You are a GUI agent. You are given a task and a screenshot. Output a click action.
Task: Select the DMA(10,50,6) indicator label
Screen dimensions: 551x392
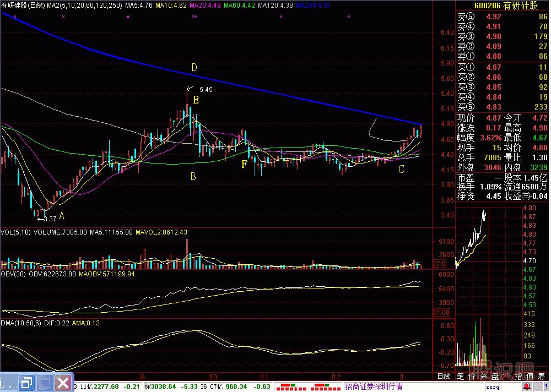(21, 323)
